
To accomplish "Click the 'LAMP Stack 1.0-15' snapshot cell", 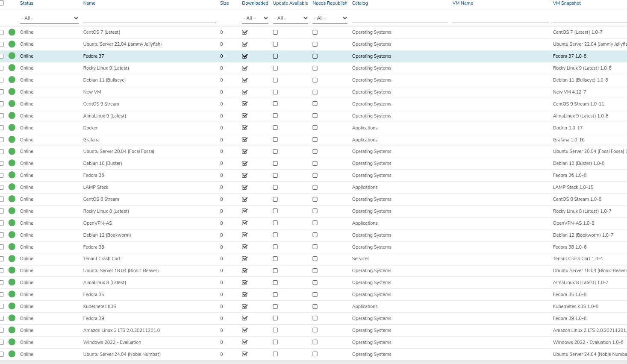I will (573, 187).
